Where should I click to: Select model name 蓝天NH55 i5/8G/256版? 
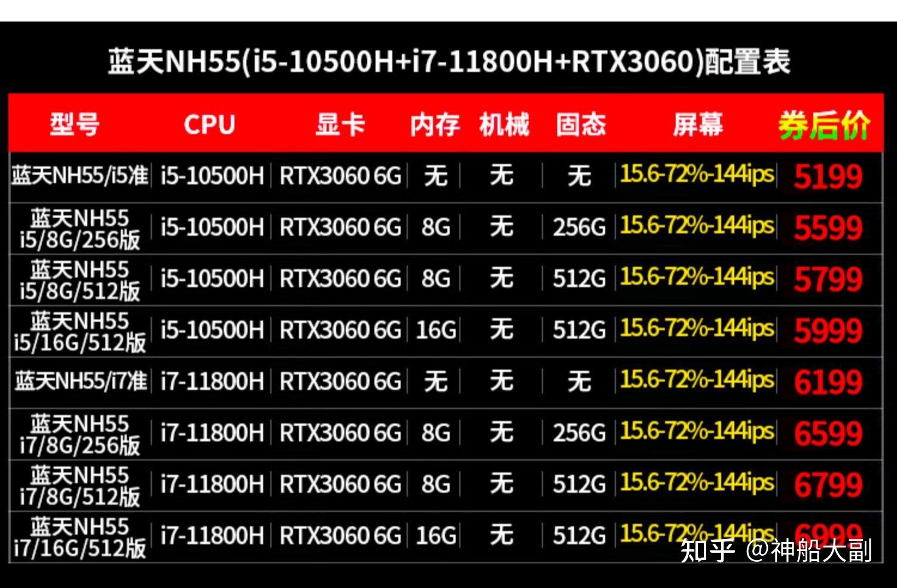click(80, 228)
